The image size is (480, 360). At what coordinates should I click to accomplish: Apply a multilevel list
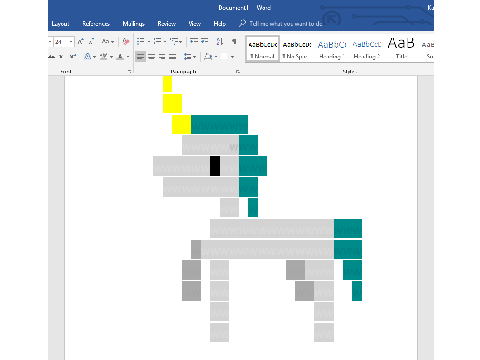[174, 41]
